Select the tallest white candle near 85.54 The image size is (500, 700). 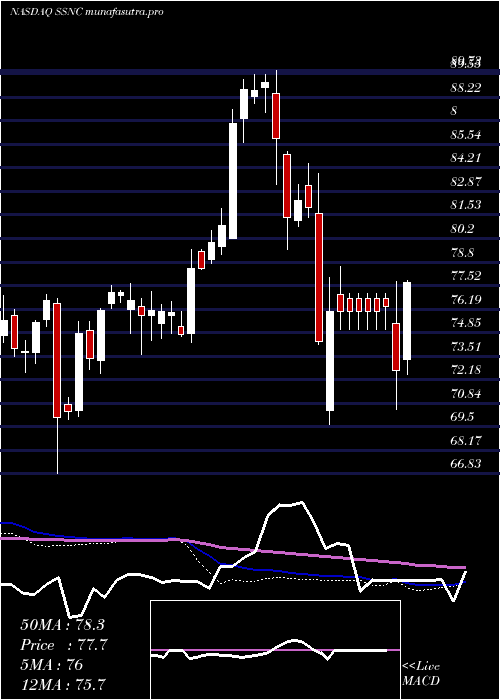coord(233,181)
